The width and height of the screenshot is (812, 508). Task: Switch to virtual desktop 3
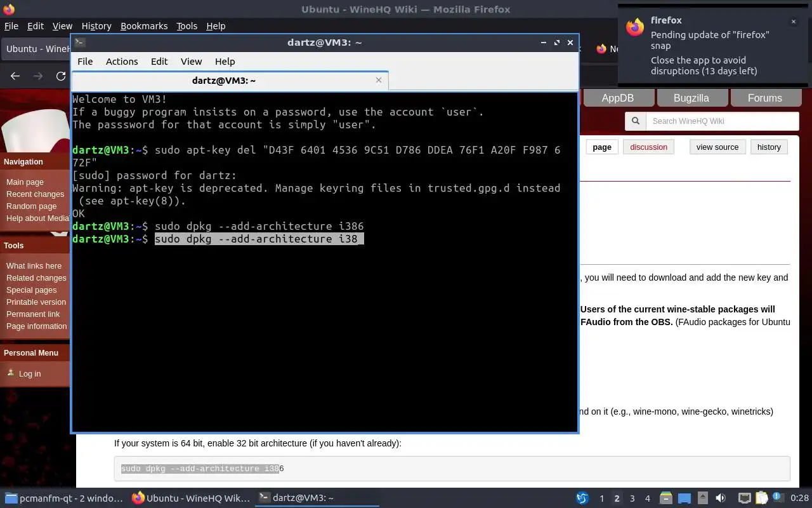point(632,498)
